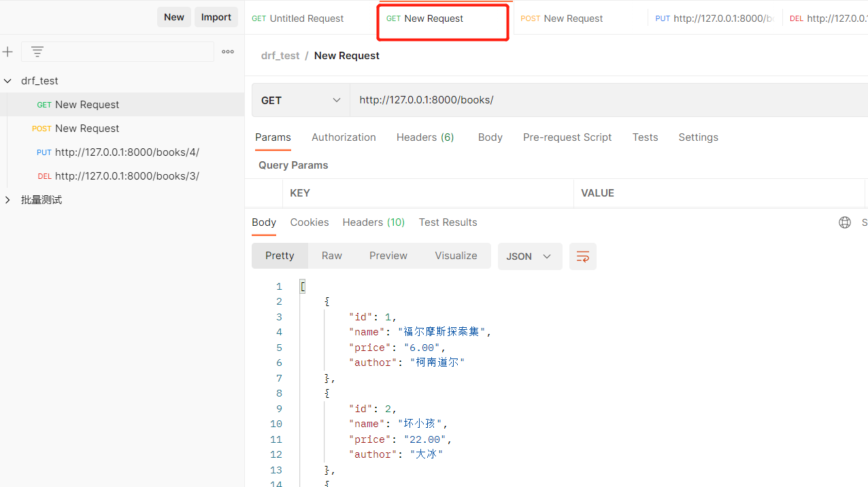Click the globe network icon

pos(845,222)
